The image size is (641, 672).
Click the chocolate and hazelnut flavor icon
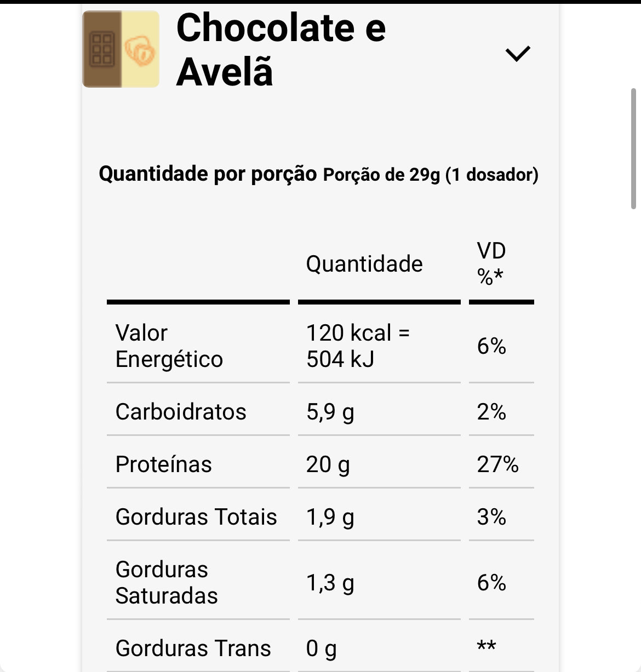(x=121, y=49)
